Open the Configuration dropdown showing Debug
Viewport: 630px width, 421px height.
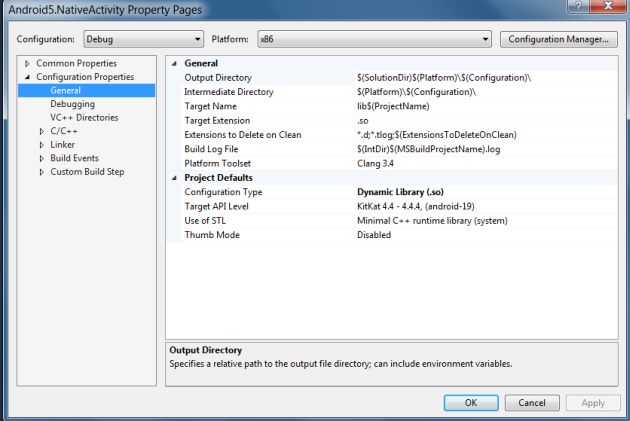143,39
